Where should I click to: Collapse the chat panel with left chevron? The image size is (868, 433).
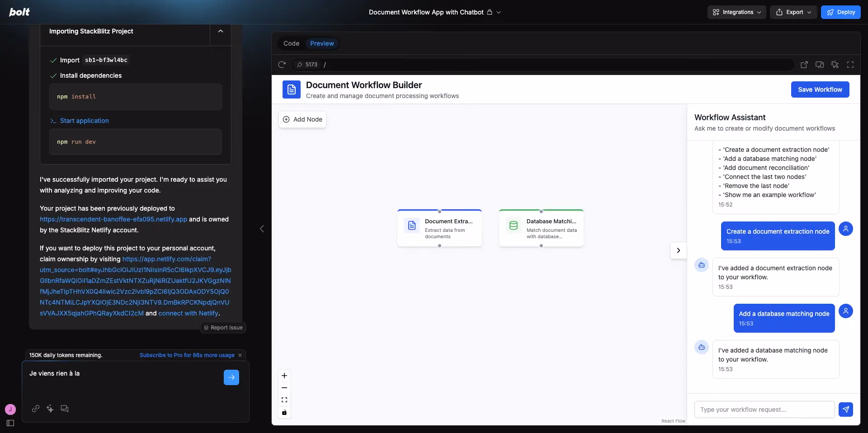coord(262,229)
